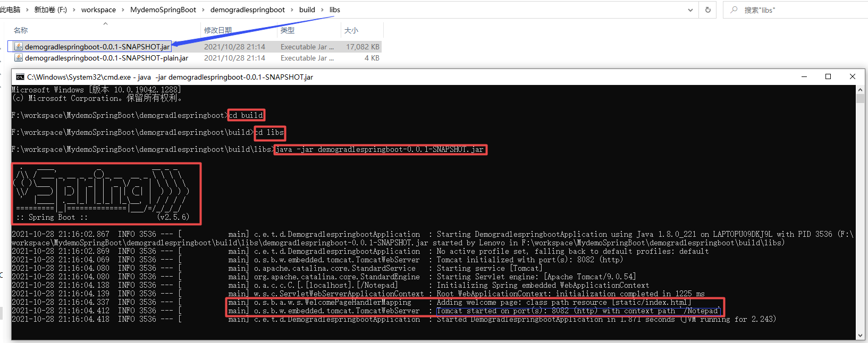The width and height of the screenshot is (868, 343).
Task: Click 'Started DemogradlespringbootApplication' log line
Action: tap(606, 319)
